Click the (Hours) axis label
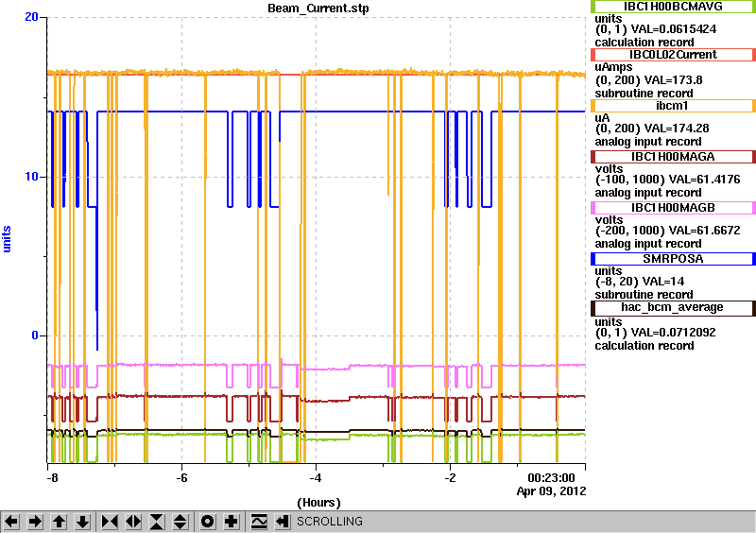The height and width of the screenshot is (533, 756). coord(318,503)
